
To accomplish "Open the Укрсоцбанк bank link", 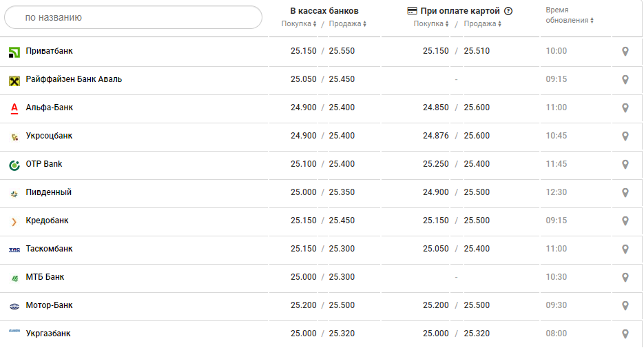I will 49,136.
